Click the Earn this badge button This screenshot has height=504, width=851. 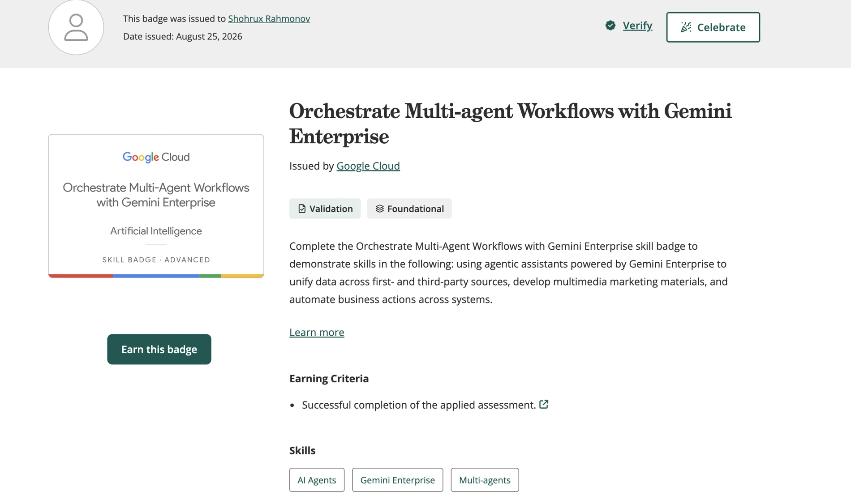click(159, 349)
